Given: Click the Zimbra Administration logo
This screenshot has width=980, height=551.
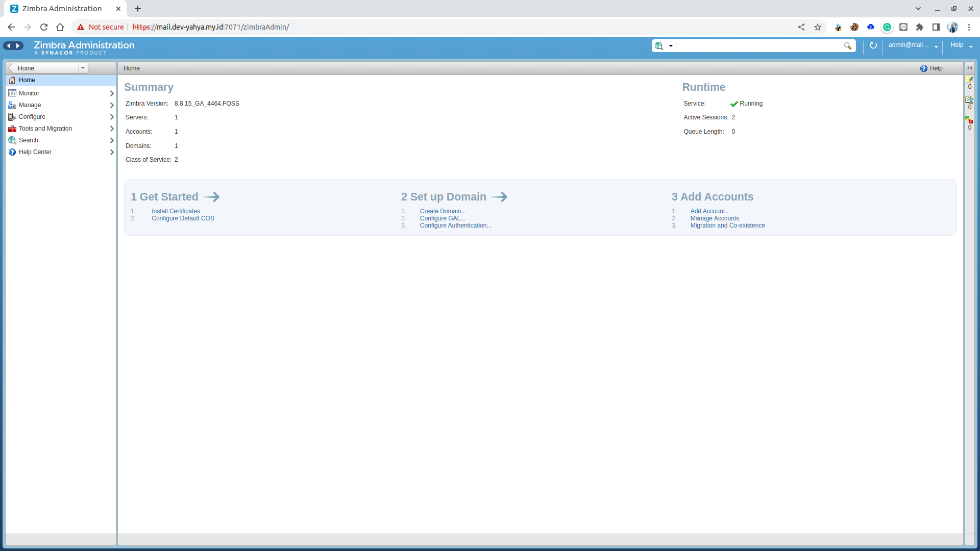Looking at the screenshot, I should (x=84, y=47).
